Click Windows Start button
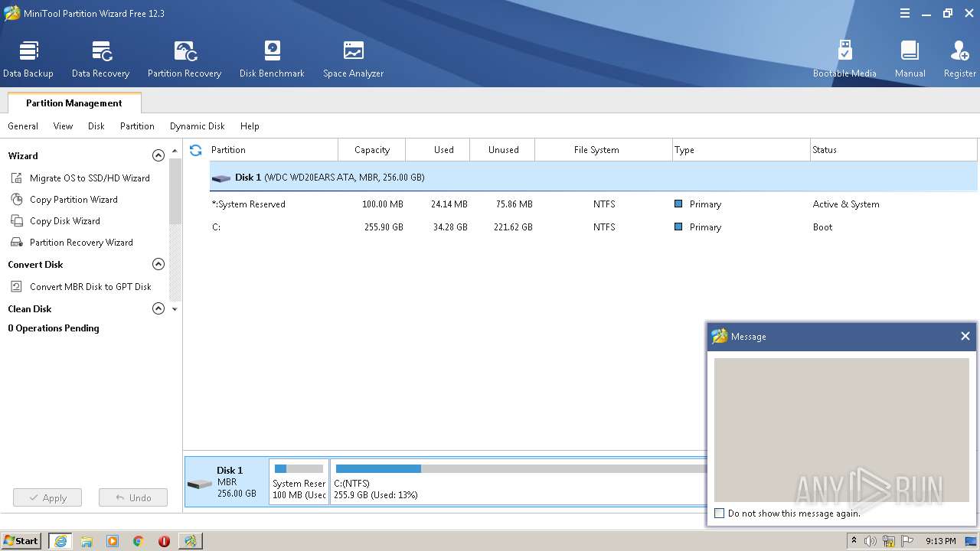The height and width of the screenshot is (551, 980). (x=21, y=540)
